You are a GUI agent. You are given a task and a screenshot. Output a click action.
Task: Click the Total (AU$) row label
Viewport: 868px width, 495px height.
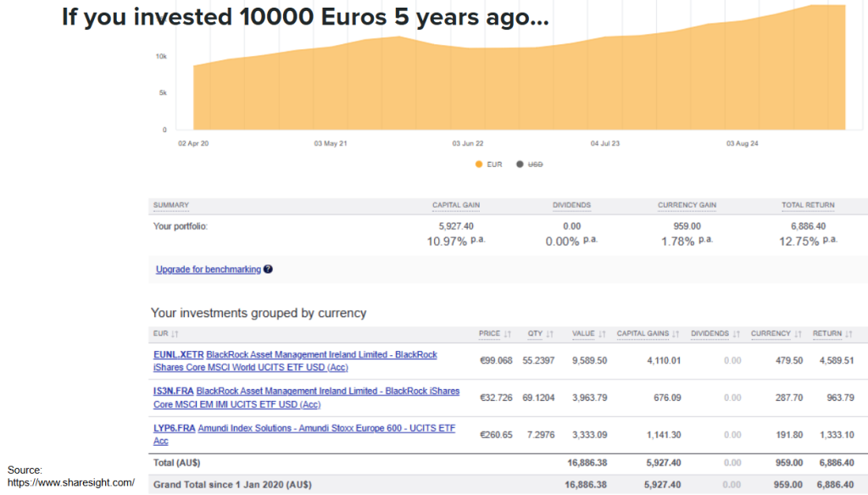click(x=176, y=462)
